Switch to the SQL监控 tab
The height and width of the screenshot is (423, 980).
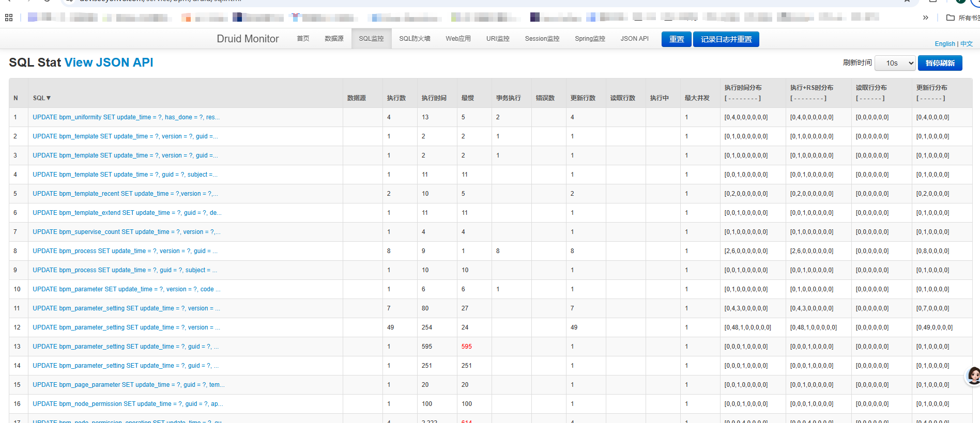point(371,39)
